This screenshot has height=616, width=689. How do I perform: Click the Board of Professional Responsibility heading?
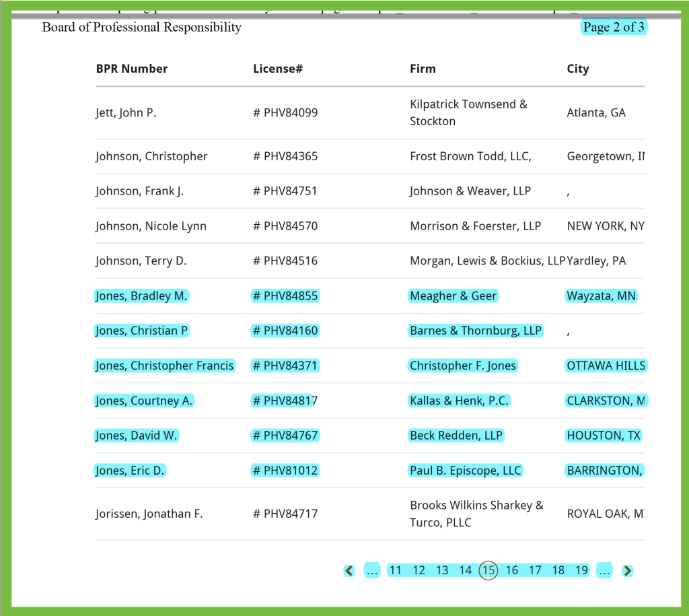click(x=141, y=27)
